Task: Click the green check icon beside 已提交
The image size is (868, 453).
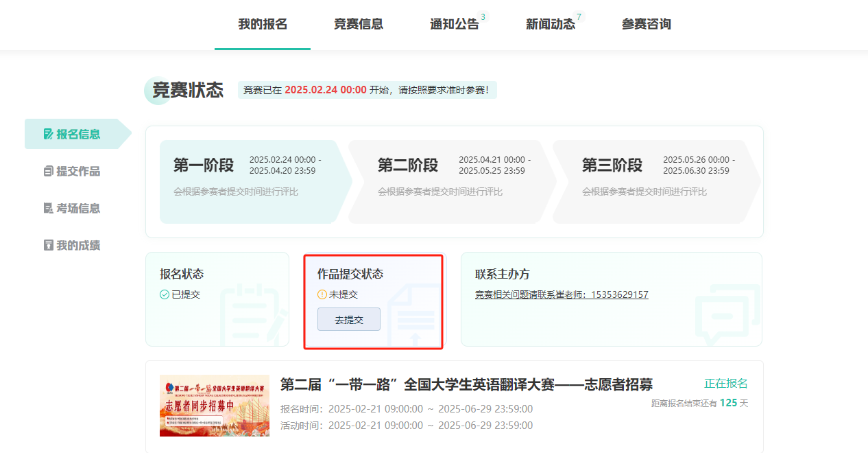Action: click(165, 294)
